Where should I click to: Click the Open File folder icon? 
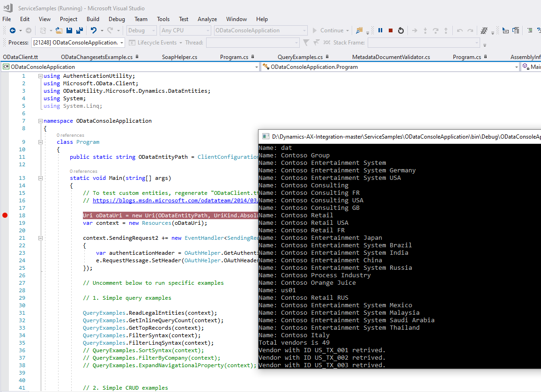(59, 30)
